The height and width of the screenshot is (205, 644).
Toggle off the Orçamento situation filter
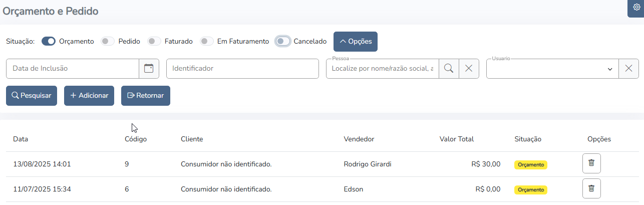[x=49, y=42]
